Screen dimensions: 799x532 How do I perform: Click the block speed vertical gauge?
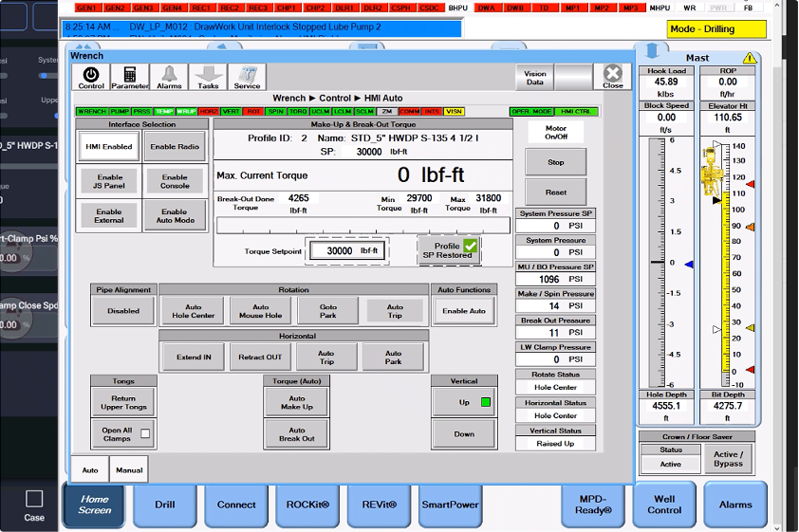[657, 263]
